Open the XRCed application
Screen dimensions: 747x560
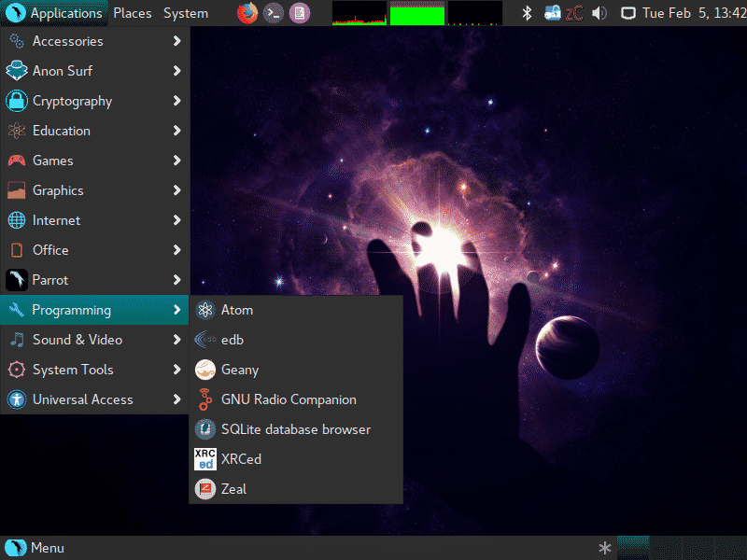pyautogui.click(x=241, y=459)
